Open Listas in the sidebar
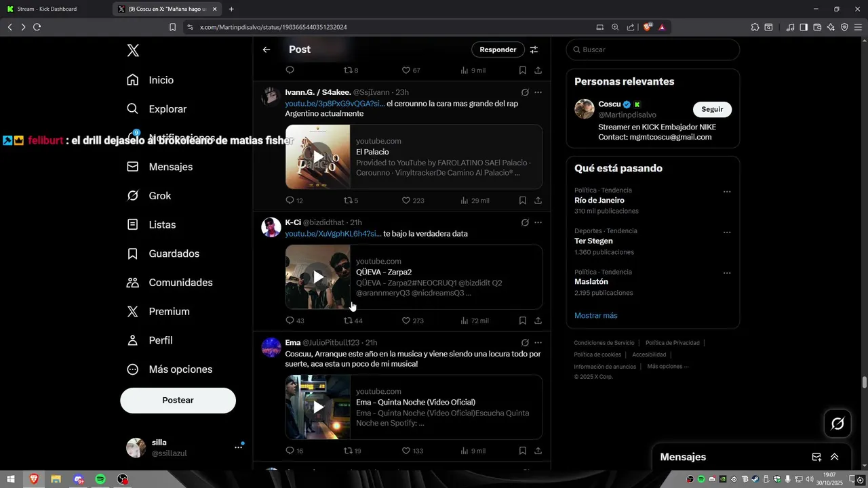Viewport: 868px width, 488px height. pos(151,225)
